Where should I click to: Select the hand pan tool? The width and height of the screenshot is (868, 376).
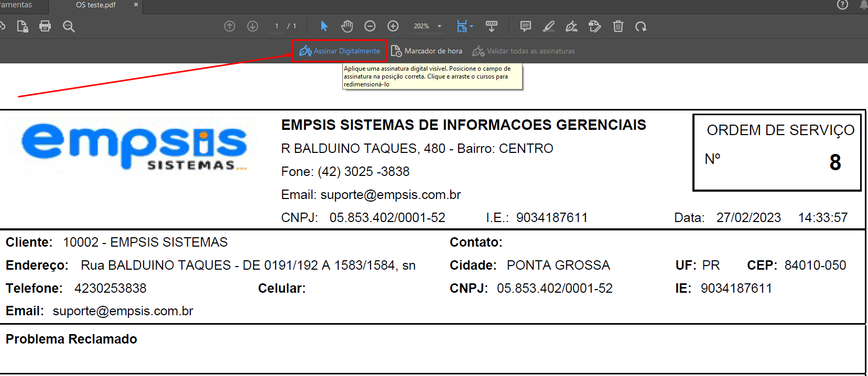coord(347,26)
